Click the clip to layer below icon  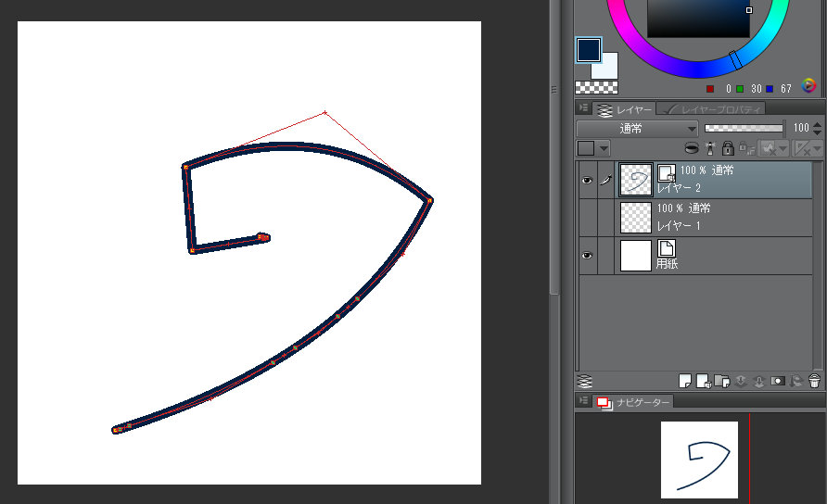(692, 148)
